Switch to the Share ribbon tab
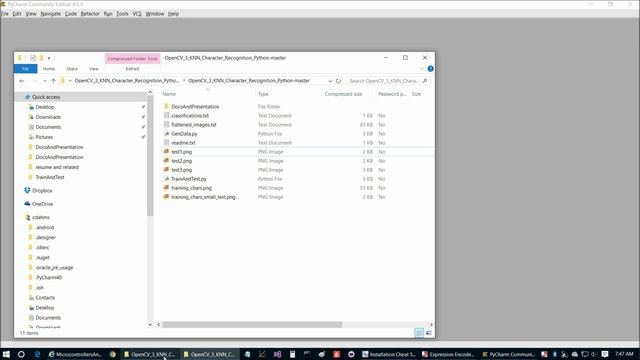Screen dimensions: 640x360 pos(72,69)
